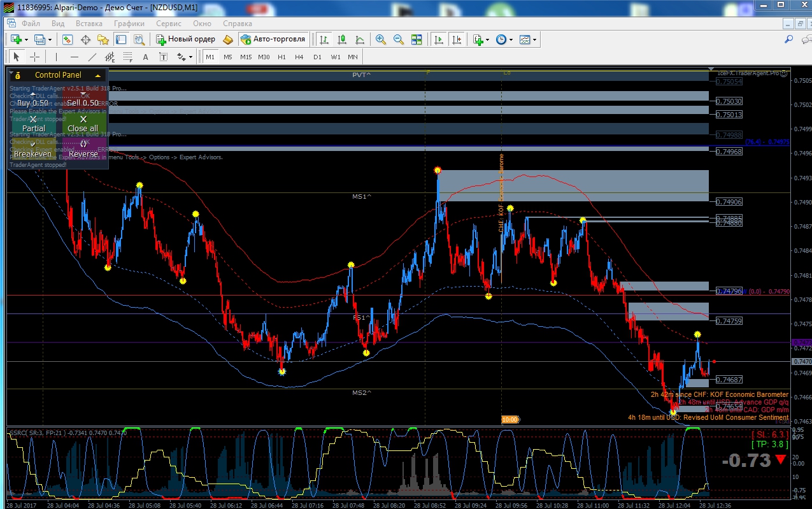
Task: Open the new chart dropdown arrow
Action: [x=26, y=39]
